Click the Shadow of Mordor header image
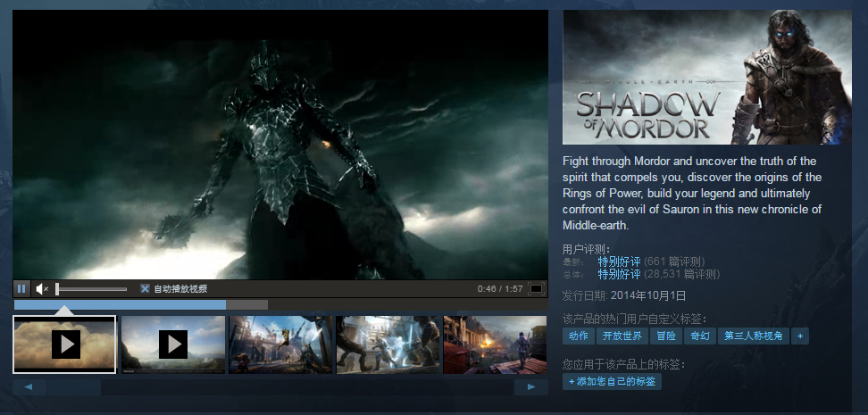The width and height of the screenshot is (868, 415). pyautogui.click(x=707, y=77)
